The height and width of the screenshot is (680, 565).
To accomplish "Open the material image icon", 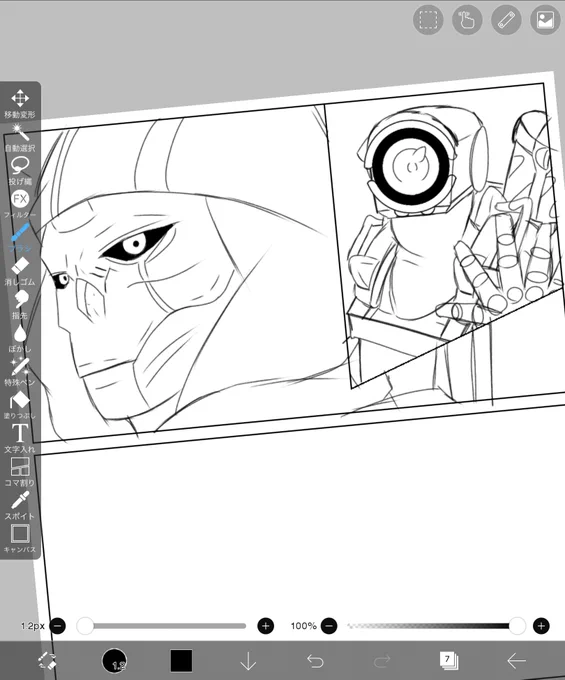I will (545, 20).
